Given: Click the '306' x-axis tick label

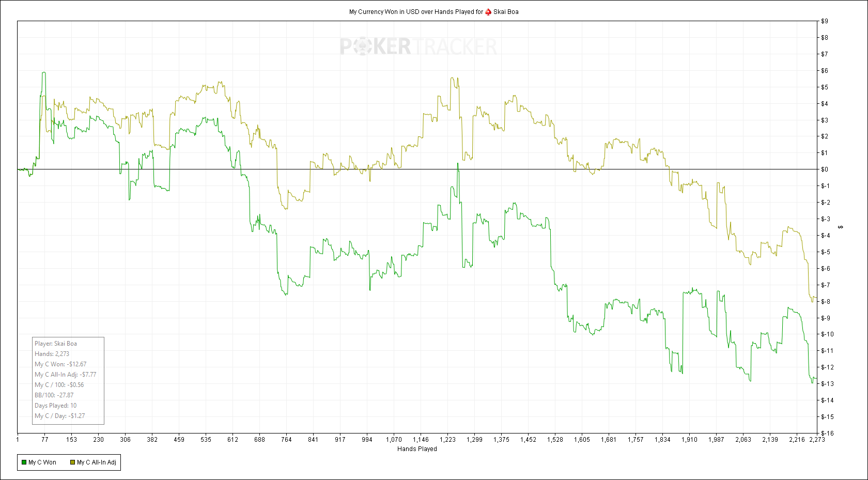Looking at the screenshot, I should click(125, 440).
